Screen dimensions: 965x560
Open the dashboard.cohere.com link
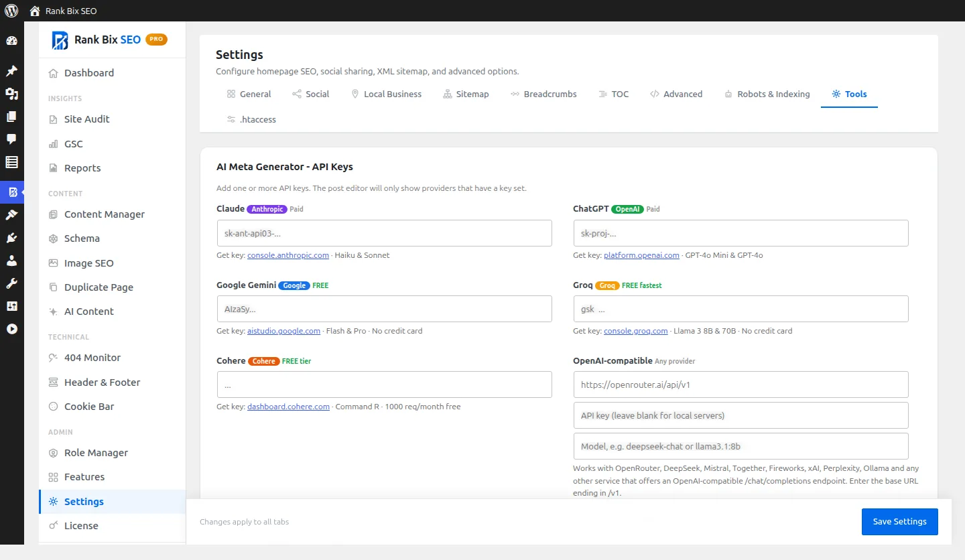(x=289, y=407)
